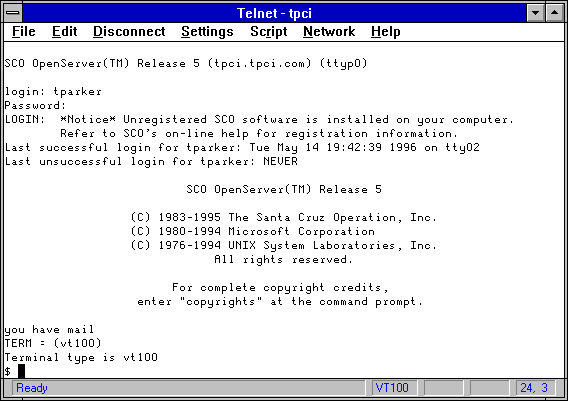The width and height of the screenshot is (568, 401).
Task: Open the File menu
Action: pos(24,32)
